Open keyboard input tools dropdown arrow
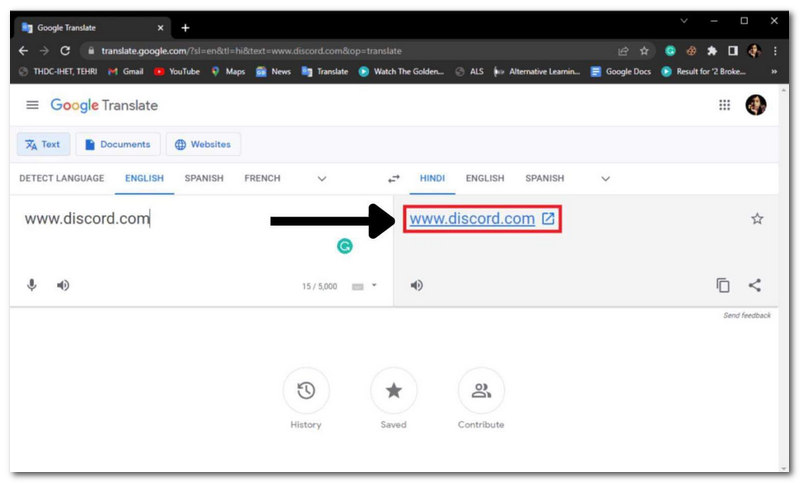The image size is (800, 483). coord(374,285)
